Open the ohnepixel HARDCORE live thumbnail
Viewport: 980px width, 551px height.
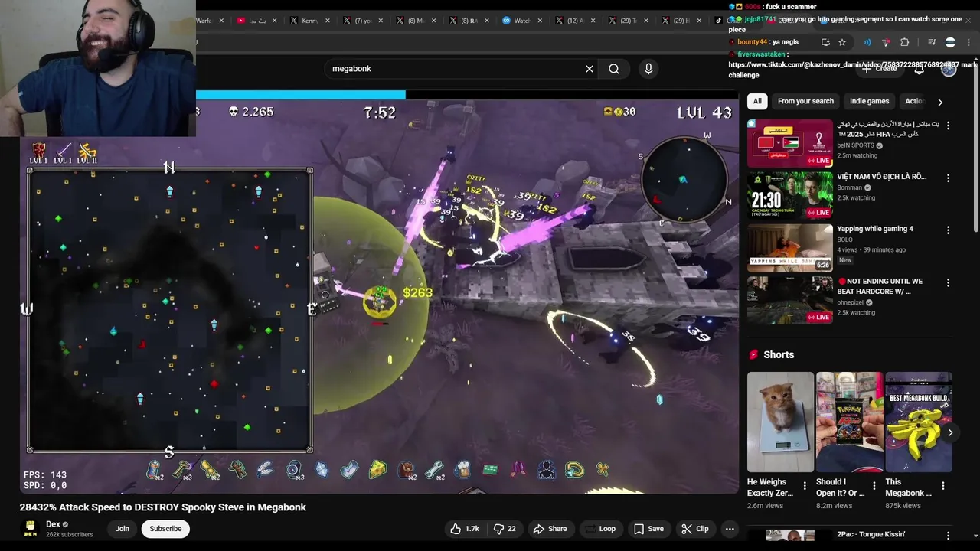(x=790, y=300)
